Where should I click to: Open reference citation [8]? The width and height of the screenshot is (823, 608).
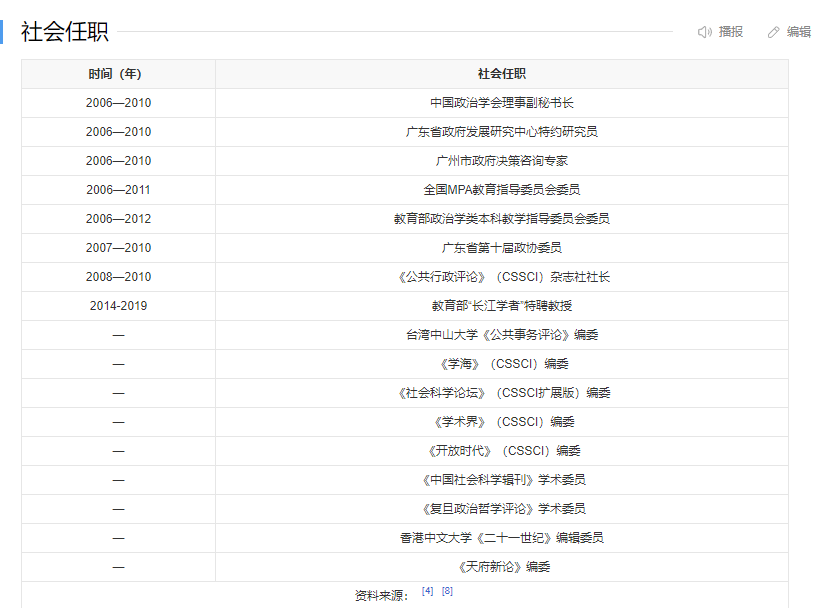[447, 591]
